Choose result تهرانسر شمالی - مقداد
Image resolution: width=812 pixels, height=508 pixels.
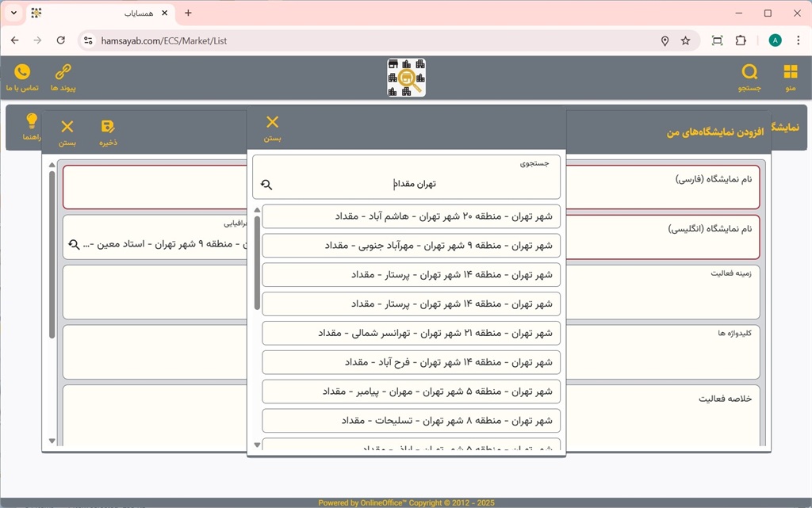point(411,333)
